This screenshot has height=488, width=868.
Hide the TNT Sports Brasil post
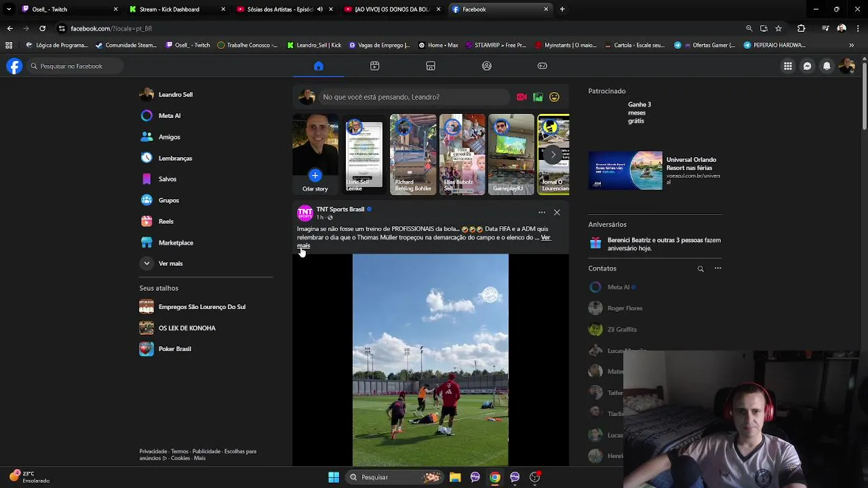coord(557,212)
